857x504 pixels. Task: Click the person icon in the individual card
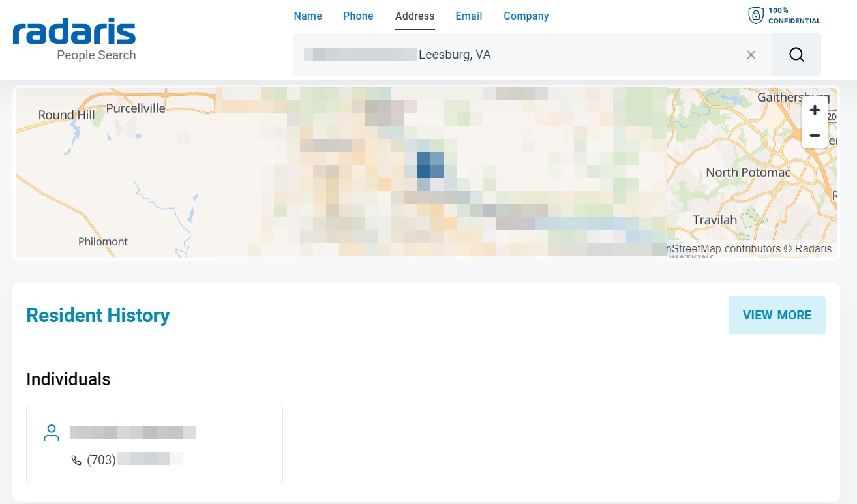coord(51,433)
